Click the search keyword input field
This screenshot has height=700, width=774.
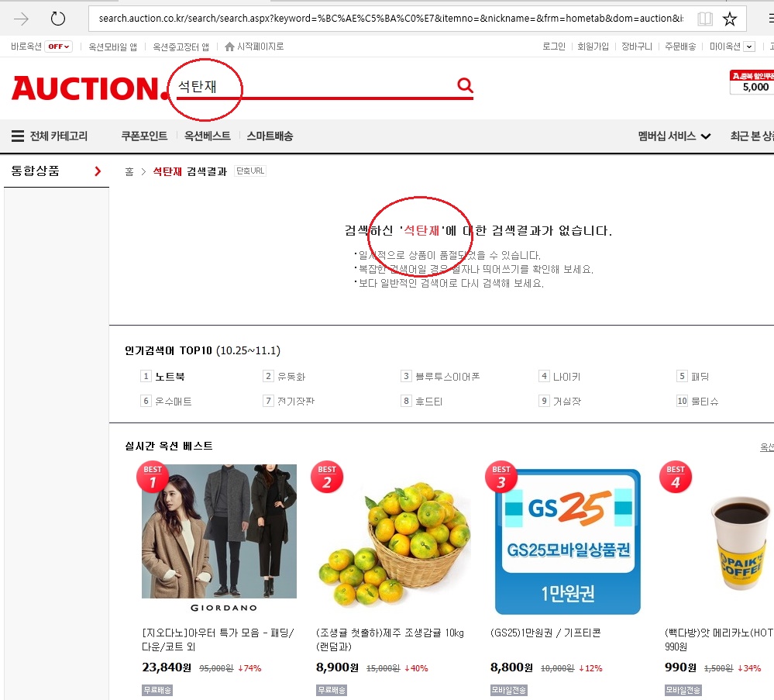[x=310, y=86]
